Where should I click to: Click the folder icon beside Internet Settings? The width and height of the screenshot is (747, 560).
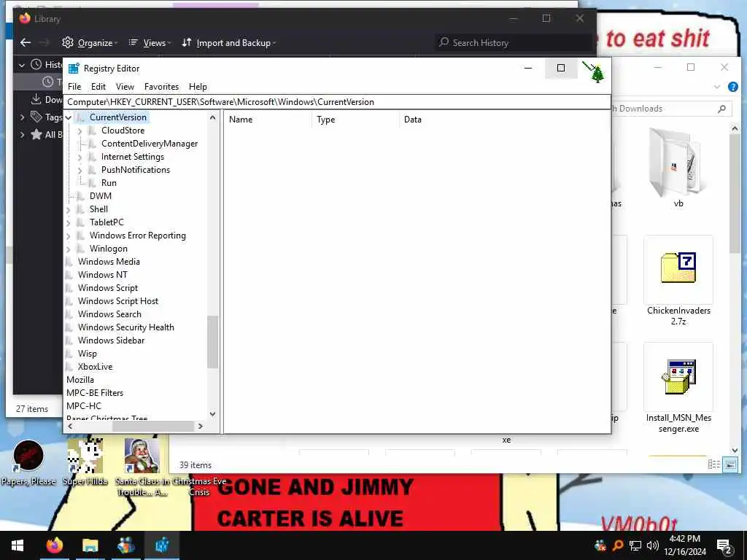tap(93, 157)
